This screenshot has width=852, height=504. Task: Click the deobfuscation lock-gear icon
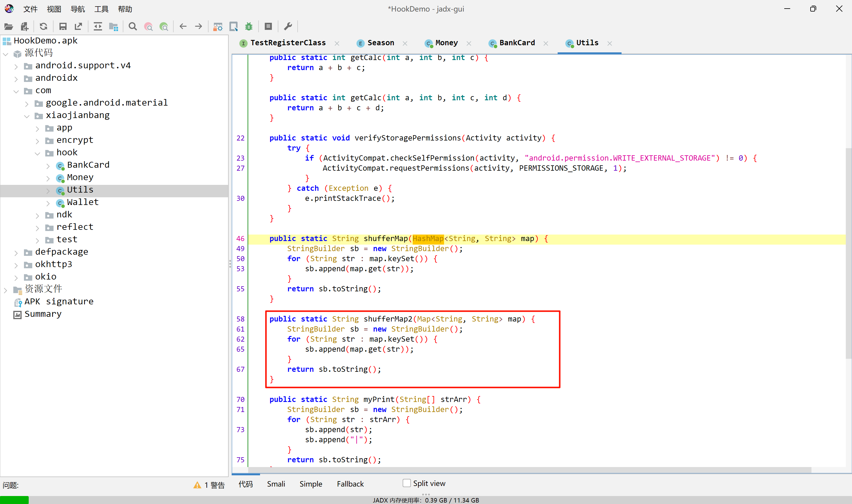coord(217,27)
